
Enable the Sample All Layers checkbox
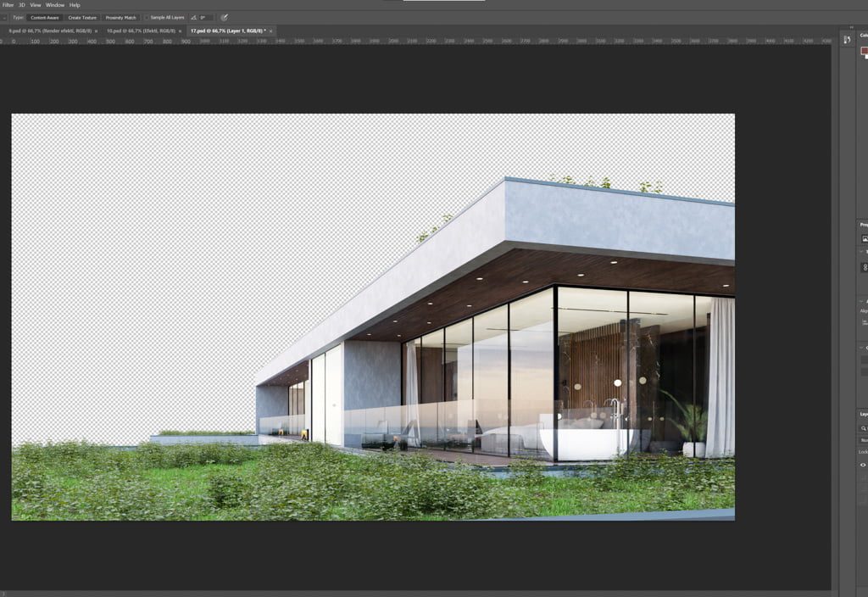147,17
